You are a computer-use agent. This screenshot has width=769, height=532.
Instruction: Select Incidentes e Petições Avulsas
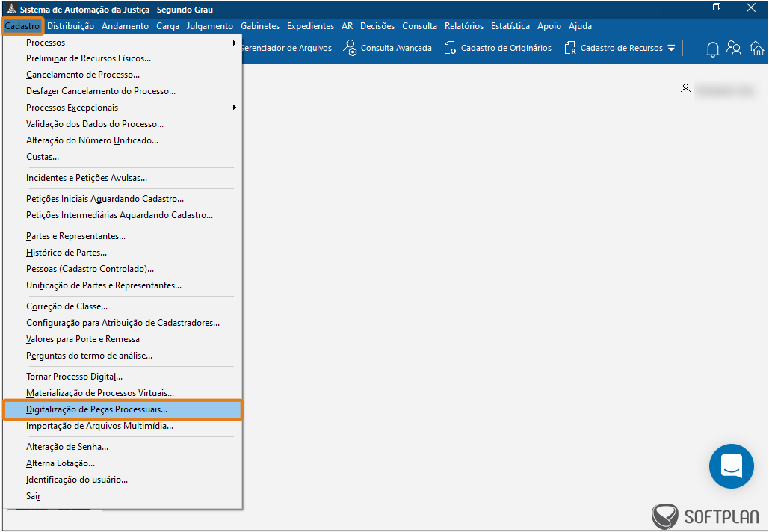[x=123, y=178]
